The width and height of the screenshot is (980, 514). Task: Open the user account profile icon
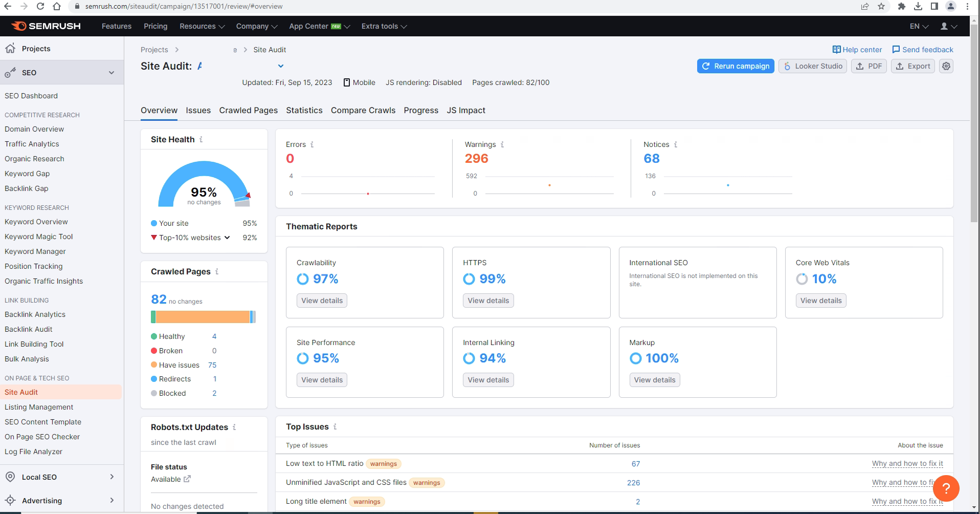[944, 26]
